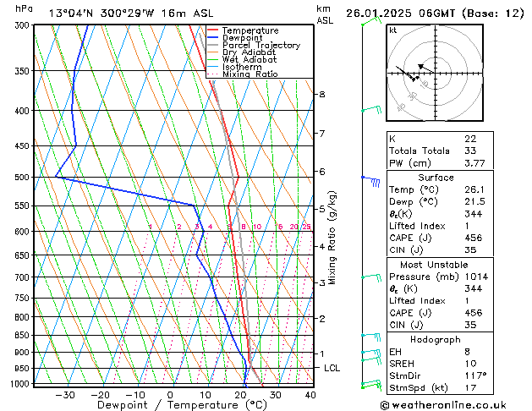Click the Temp (°C) value 26.1
The height and width of the screenshot is (411, 532).
click(474, 189)
